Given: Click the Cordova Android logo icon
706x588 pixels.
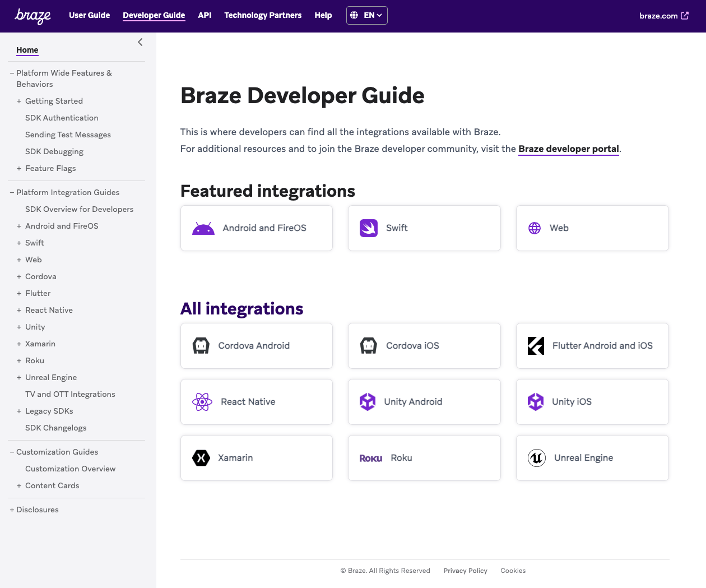Looking at the screenshot, I should [201, 346].
